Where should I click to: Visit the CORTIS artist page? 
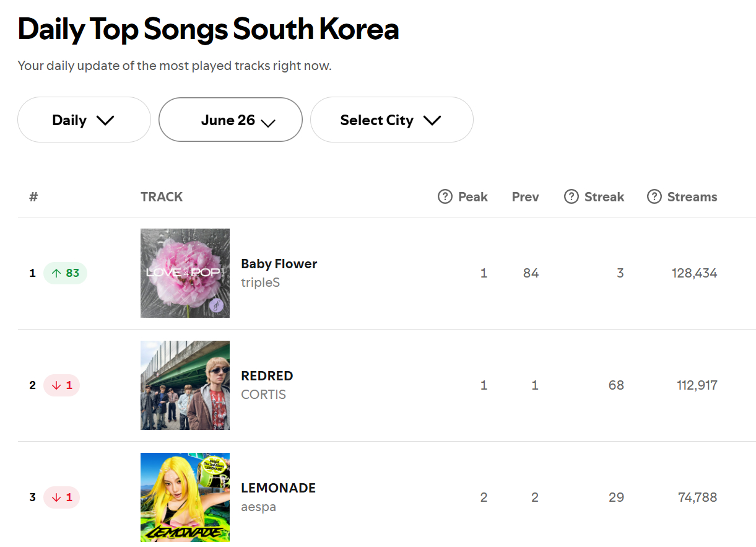(x=263, y=395)
